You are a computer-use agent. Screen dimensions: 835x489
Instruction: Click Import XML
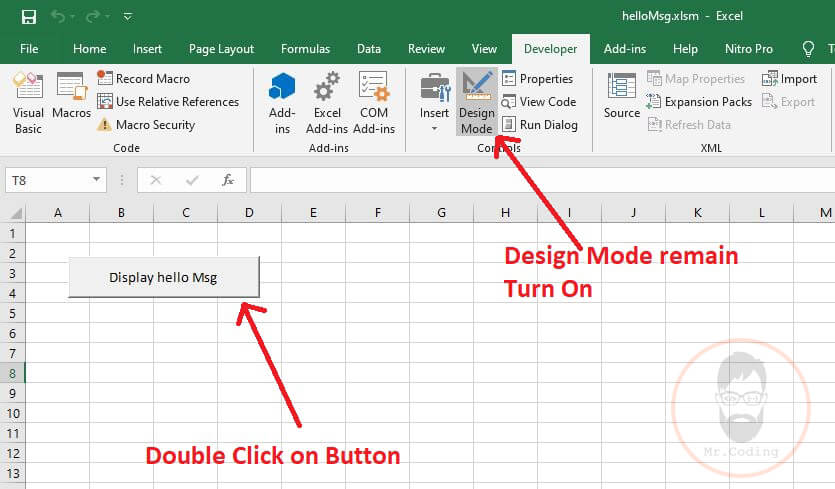789,79
